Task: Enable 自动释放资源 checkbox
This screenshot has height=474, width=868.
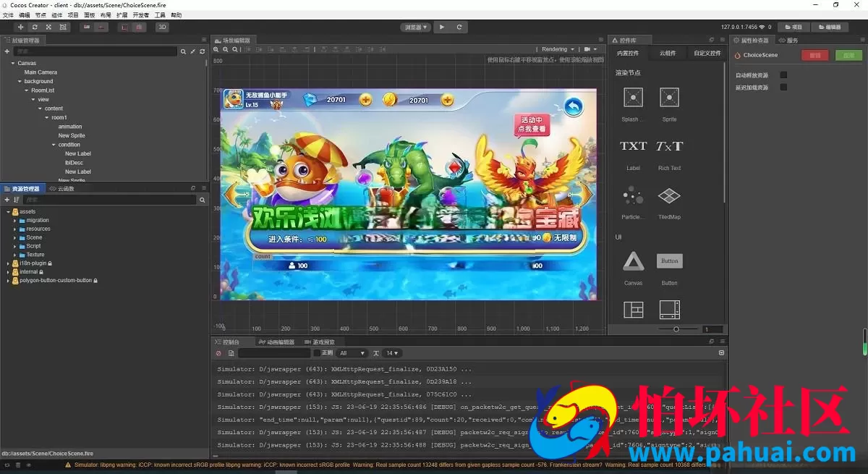Action: [783, 75]
